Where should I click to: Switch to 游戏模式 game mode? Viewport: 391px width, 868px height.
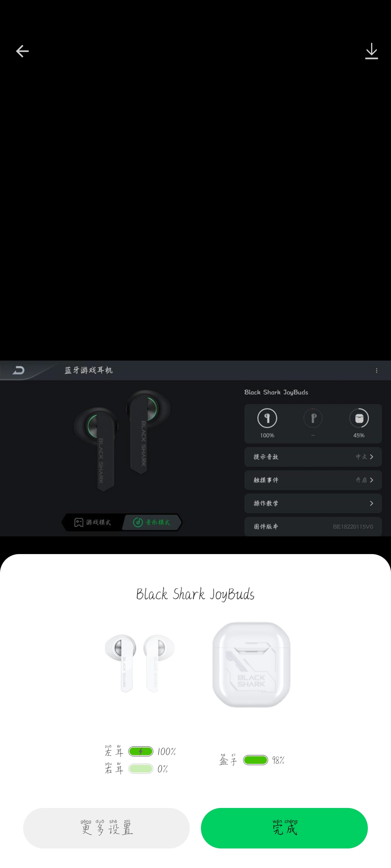[93, 522]
